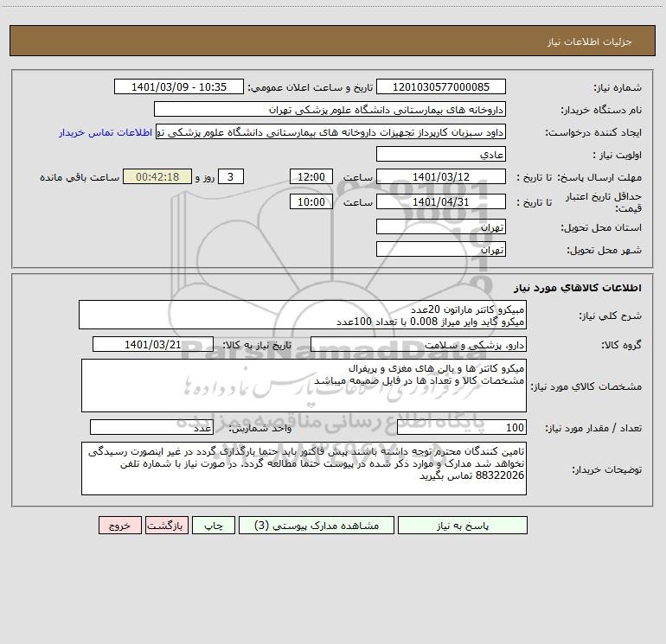This screenshot has width=666, height=644.
Task: Click remaining days field showing 3
Action: coord(231,176)
